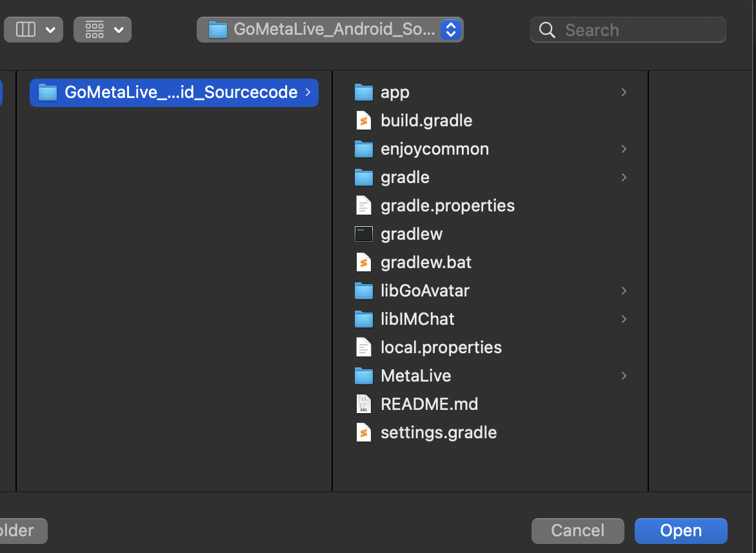
Task: Click the build.gradle file icon
Action: point(364,121)
